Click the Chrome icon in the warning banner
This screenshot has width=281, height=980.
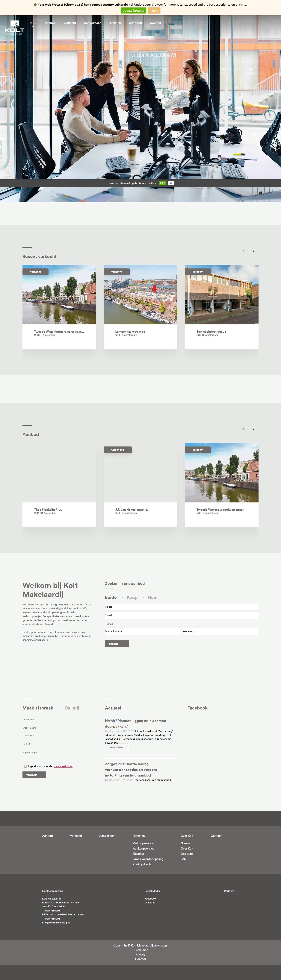click(x=35, y=4)
